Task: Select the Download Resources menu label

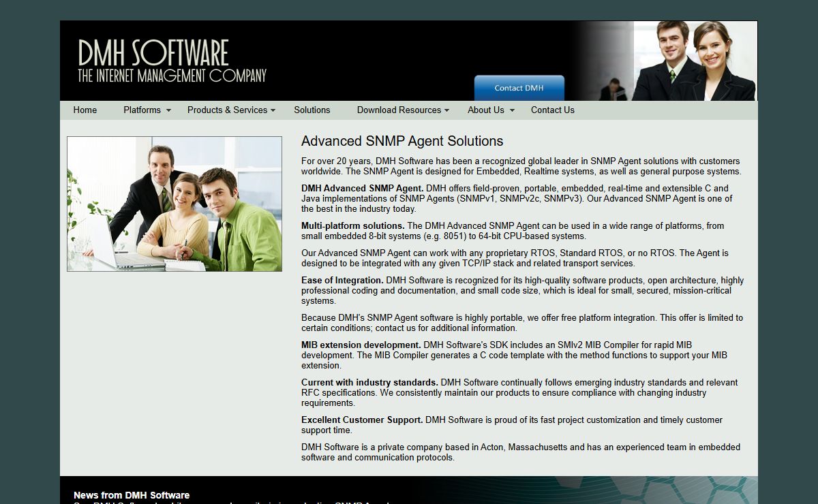Action: coord(399,110)
